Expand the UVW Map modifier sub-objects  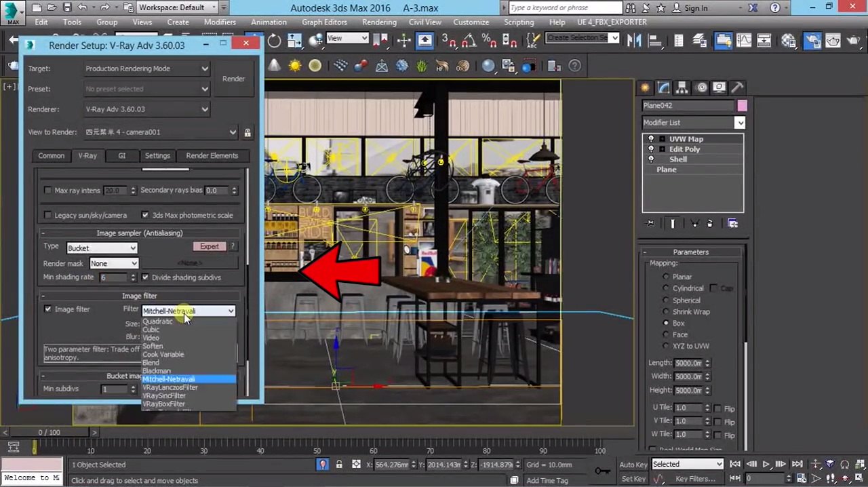click(662, 139)
